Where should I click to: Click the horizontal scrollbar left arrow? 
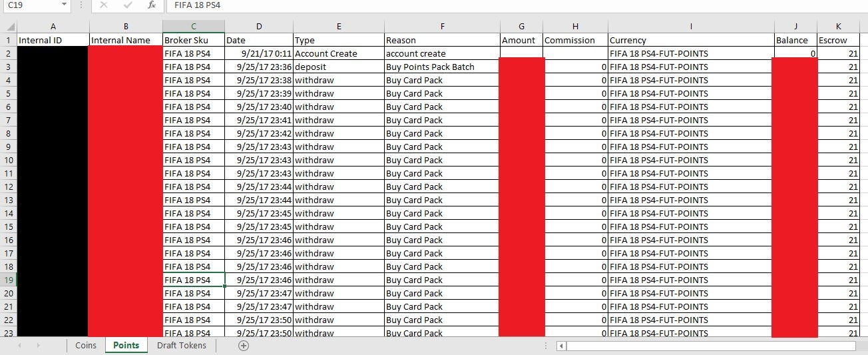562,346
